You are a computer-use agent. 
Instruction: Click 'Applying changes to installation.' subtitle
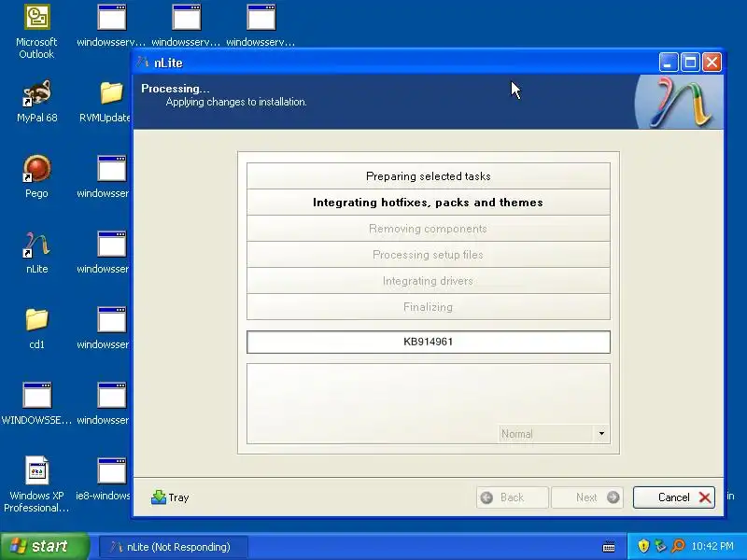click(236, 102)
